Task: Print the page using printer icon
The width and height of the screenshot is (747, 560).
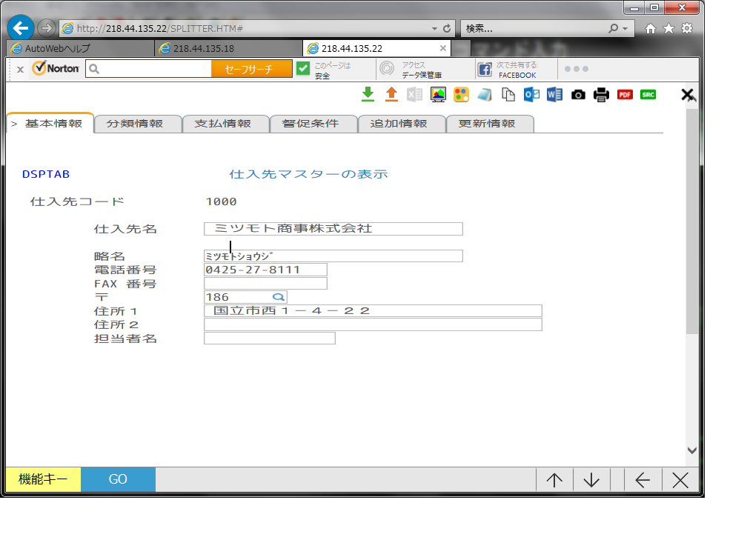Action: pos(601,94)
